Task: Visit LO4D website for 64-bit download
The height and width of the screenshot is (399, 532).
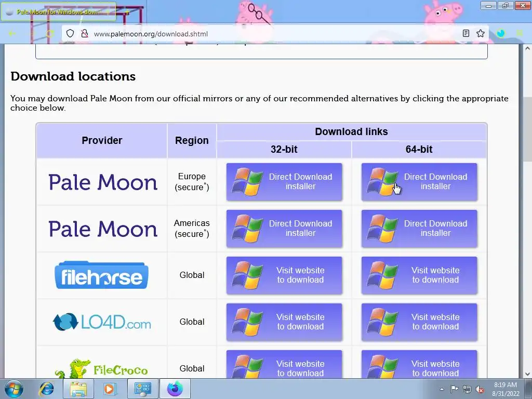Action: pyautogui.click(x=419, y=322)
